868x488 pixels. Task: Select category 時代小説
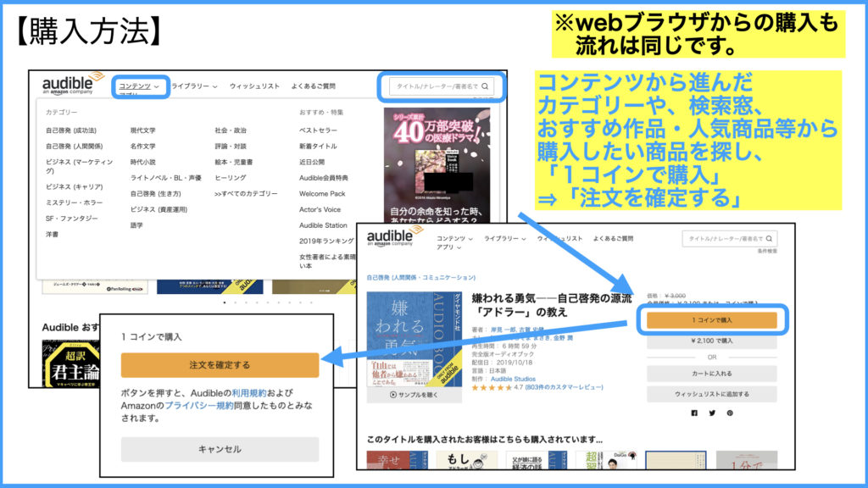(142, 162)
